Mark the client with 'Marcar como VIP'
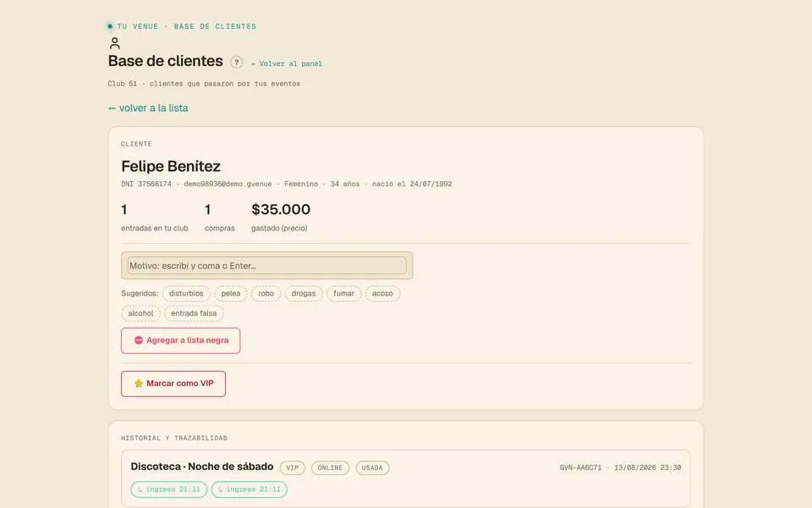This screenshot has height=508, width=812. [x=173, y=384]
